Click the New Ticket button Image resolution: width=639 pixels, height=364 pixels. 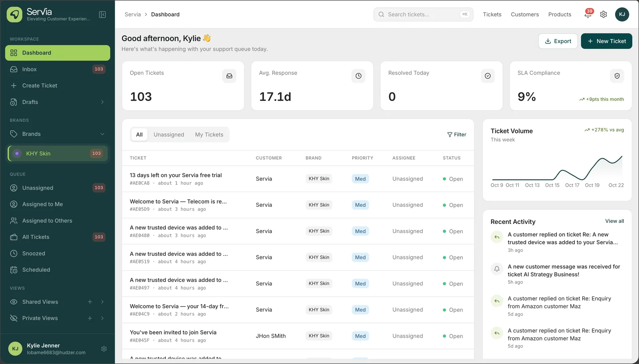pos(606,41)
